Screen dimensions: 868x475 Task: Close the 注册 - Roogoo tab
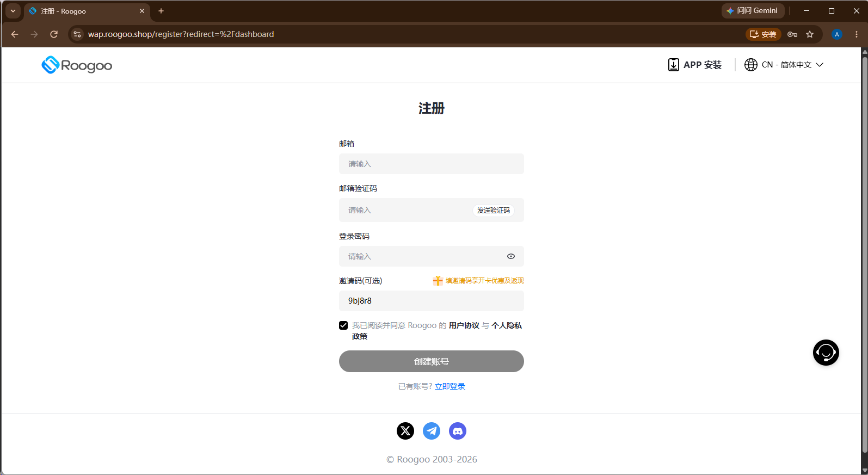tap(142, 11)
